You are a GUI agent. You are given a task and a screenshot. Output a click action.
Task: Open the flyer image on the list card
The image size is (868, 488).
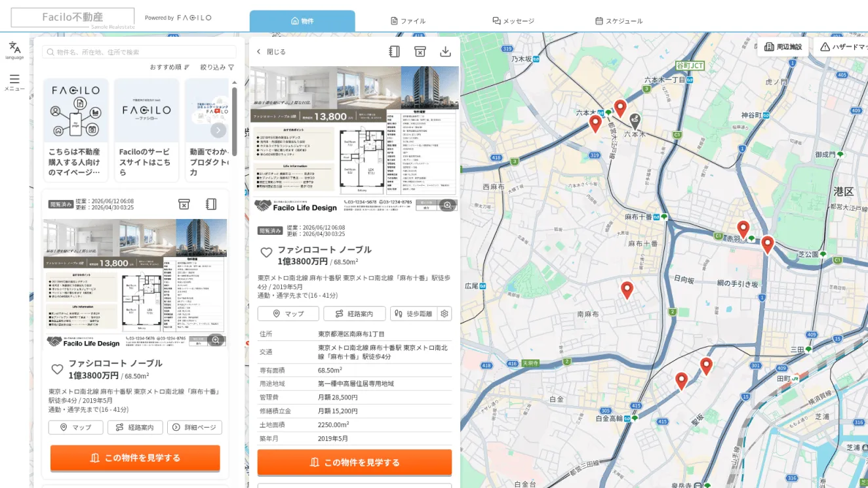pyautogui.click(x=135, y=283)
